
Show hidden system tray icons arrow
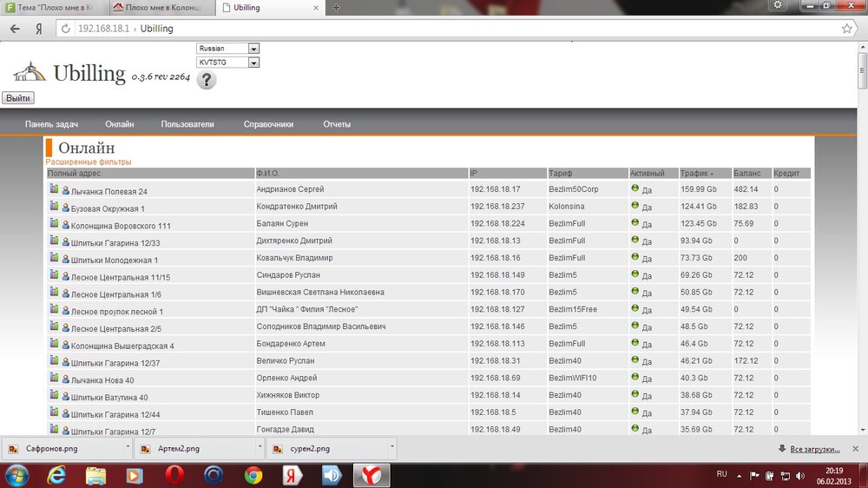739,476
